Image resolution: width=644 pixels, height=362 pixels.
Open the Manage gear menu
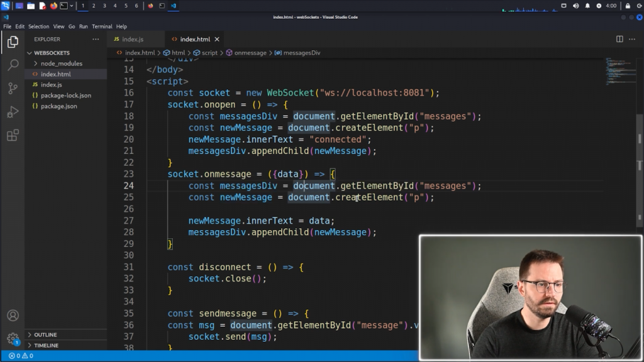[13, 339]
